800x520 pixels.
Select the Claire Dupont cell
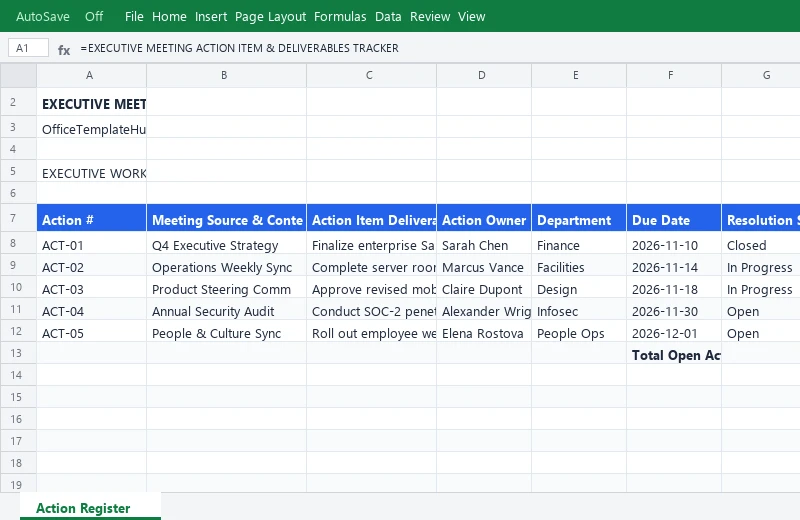pos(484,289)
